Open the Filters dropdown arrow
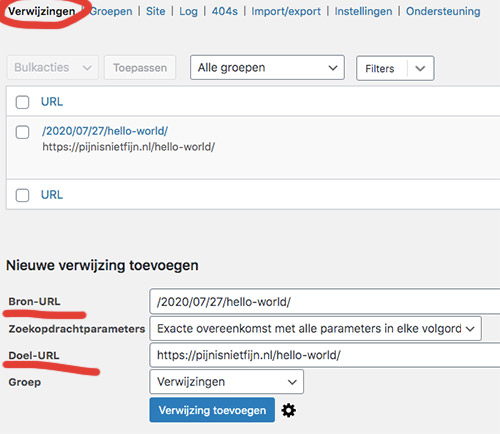500x434 pixels. [x=420, y=68]
